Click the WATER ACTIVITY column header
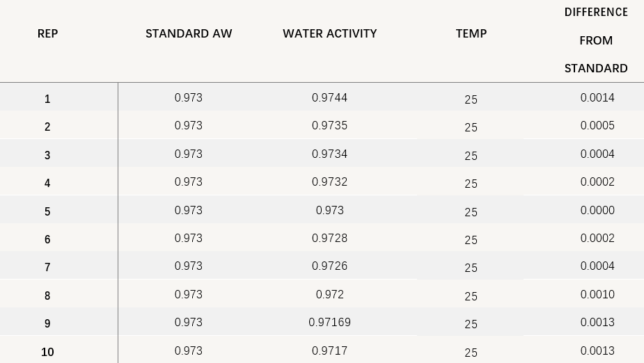Image resolution: width=644 pixels, height=363 pixels. click(x=330, y=33)
